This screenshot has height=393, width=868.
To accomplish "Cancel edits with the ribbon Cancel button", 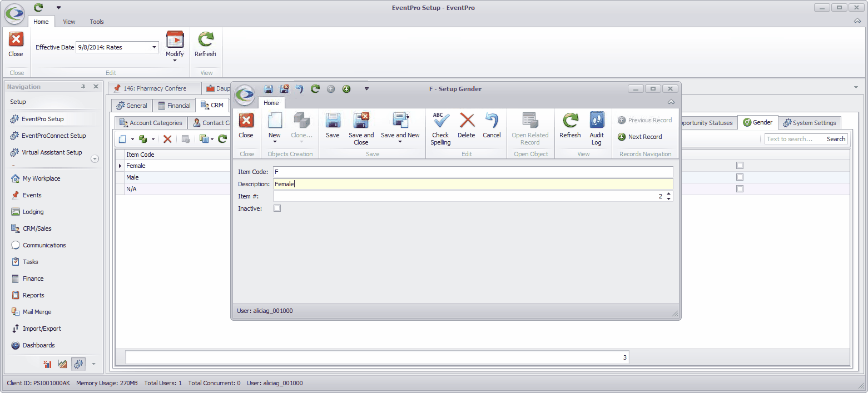I will (x=492, y=126).
